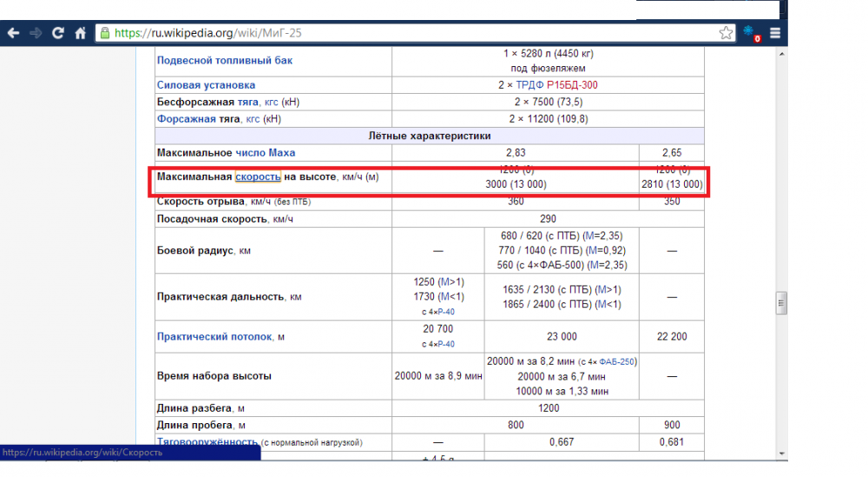Select the Скорость отрыва label

pos(201,202)
